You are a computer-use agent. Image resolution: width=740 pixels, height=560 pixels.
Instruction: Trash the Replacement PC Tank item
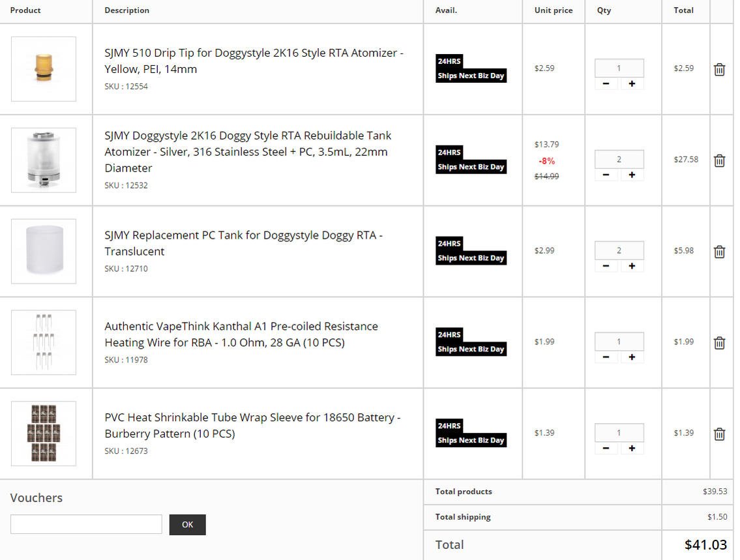(719, 252)
